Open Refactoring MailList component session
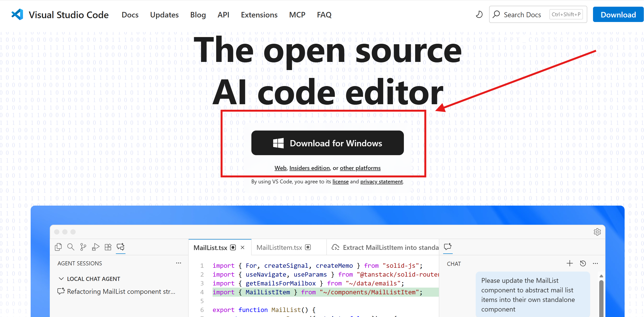The height and width of the screenshot is (317, 644). click(117, 292)
